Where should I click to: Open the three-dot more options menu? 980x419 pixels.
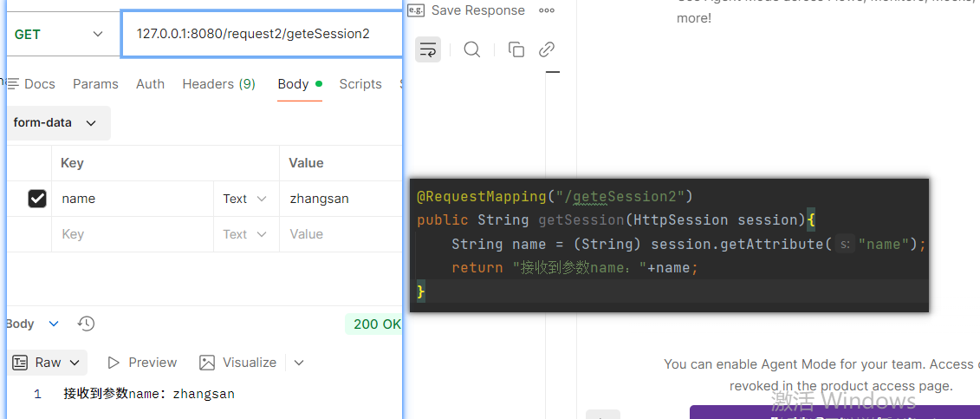coord(547,10)
